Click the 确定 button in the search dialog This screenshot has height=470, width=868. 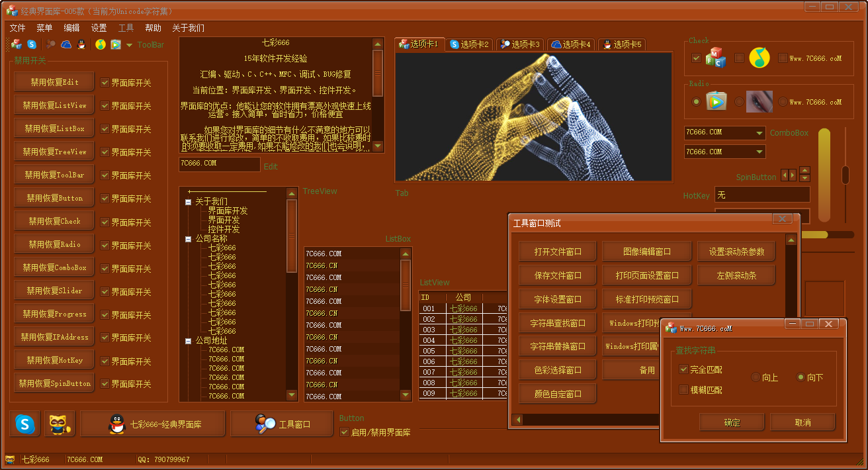(x=732, y=422)
